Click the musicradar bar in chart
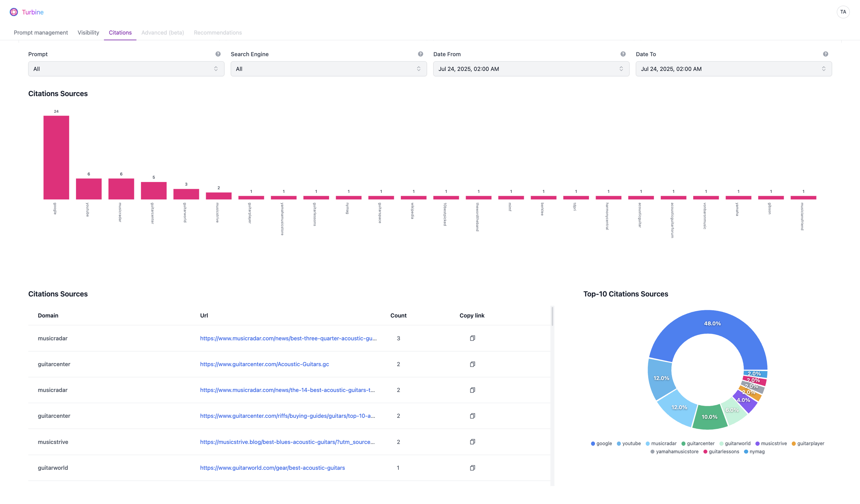This screenshot has width=860, height=504. (121, 189)
